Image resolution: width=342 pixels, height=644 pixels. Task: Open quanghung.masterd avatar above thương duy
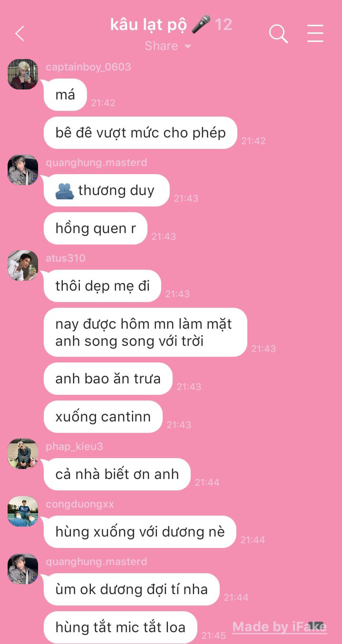tap(23, 170)
